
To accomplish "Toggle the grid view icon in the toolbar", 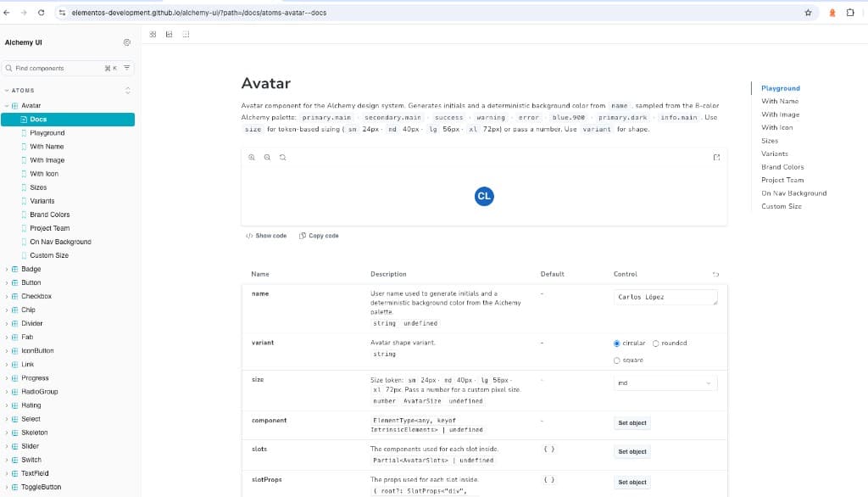I will 153,35.
